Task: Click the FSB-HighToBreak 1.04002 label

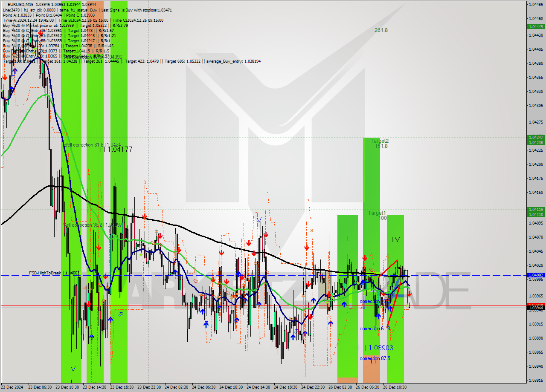Action: pos(54,273)
